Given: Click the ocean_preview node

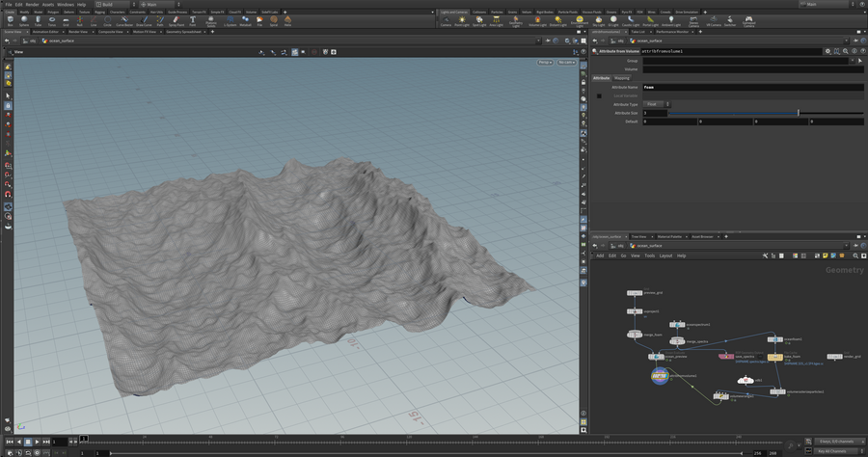Looking at the screenshot, I should click(x=658, y=355).
